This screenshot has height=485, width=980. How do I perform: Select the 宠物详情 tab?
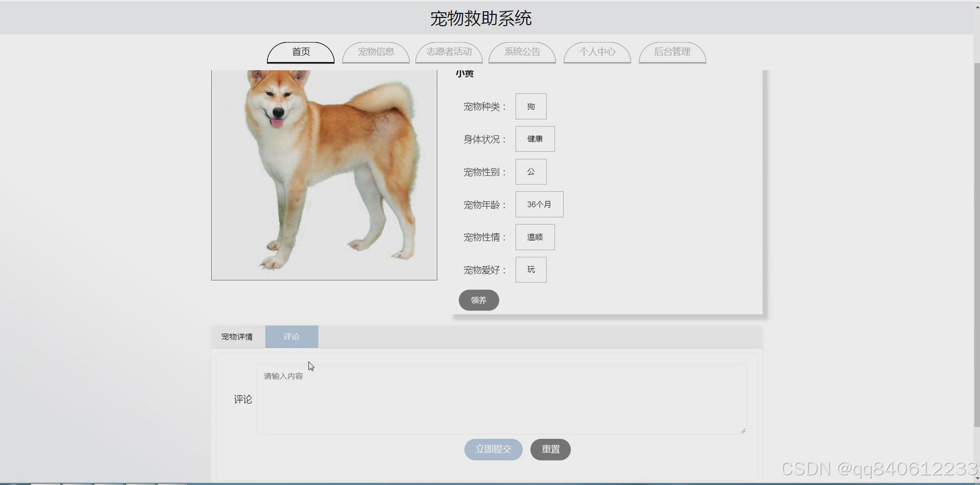point(237,337)
